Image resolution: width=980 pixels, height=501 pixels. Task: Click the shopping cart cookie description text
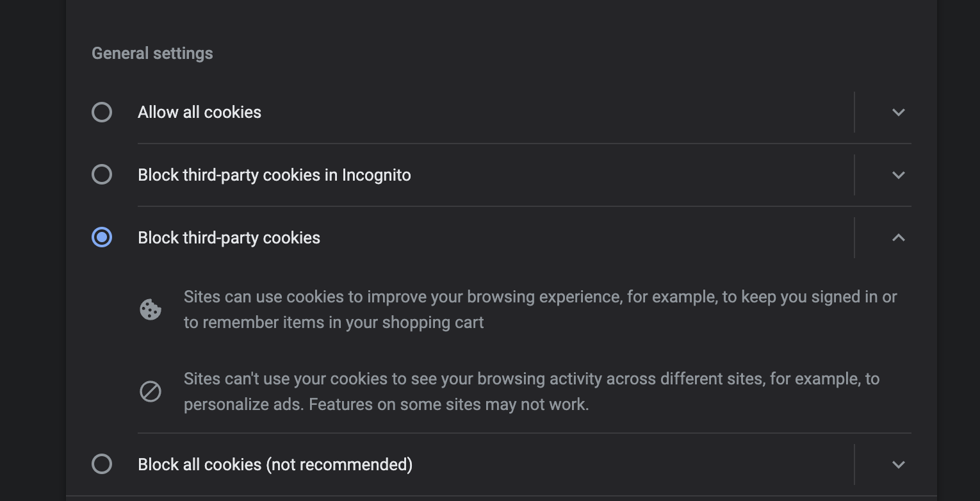point(540,309)
